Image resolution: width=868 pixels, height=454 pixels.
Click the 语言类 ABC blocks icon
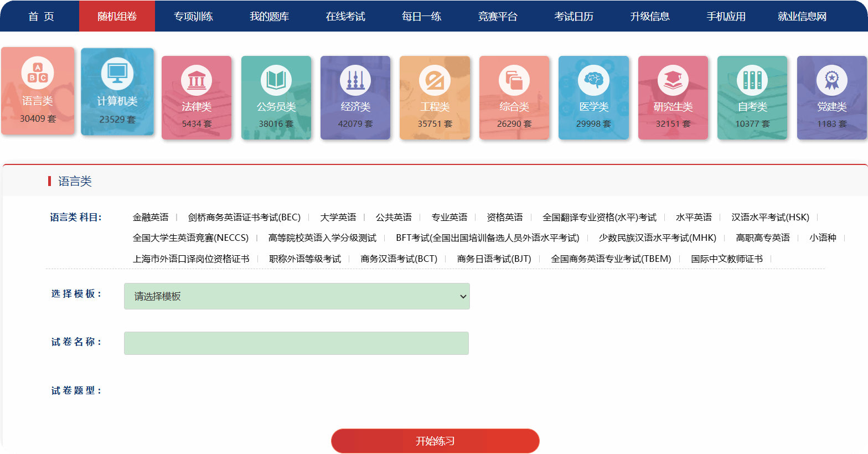coord(38,73)
